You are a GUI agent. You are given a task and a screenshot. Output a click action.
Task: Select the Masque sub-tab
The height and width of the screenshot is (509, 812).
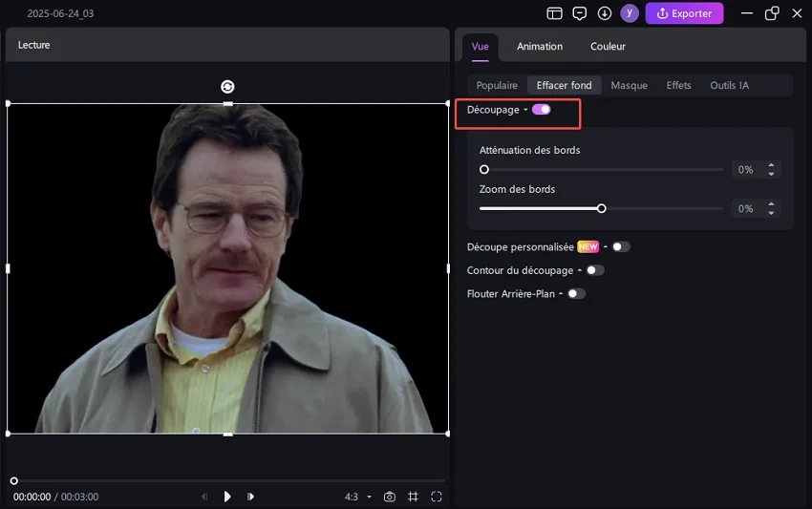[x=629, y=85]
